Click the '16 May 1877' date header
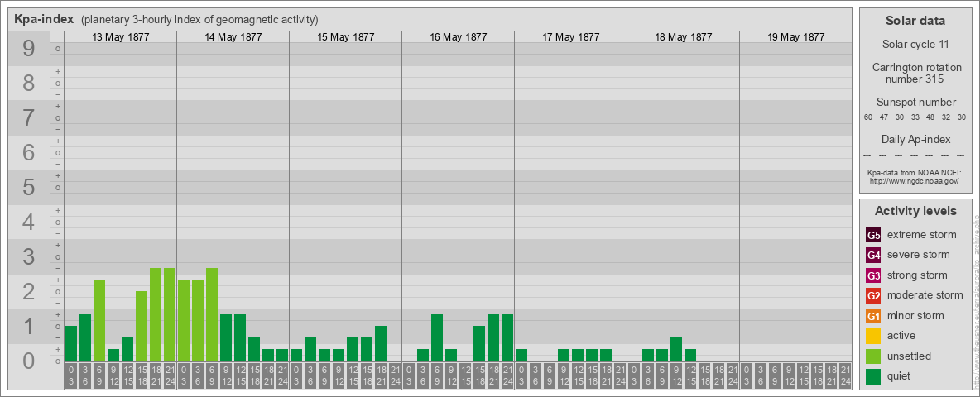 (458, 37)
